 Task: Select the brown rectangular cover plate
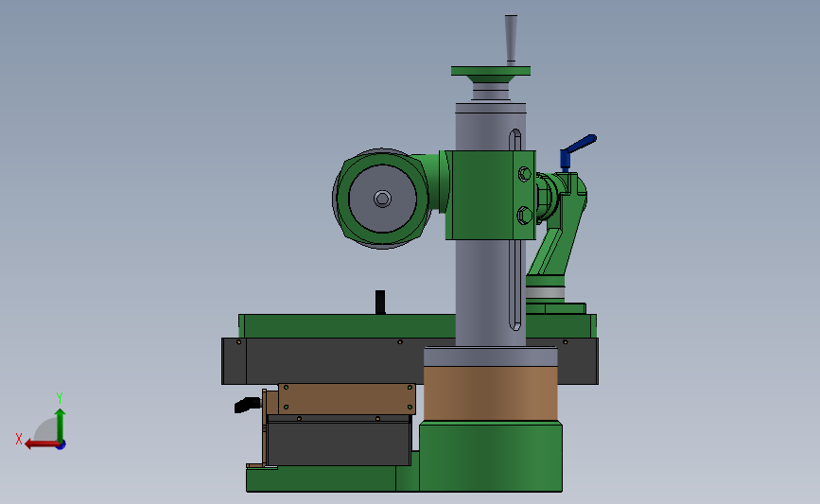pyautogui.click(x=347, y=399)
